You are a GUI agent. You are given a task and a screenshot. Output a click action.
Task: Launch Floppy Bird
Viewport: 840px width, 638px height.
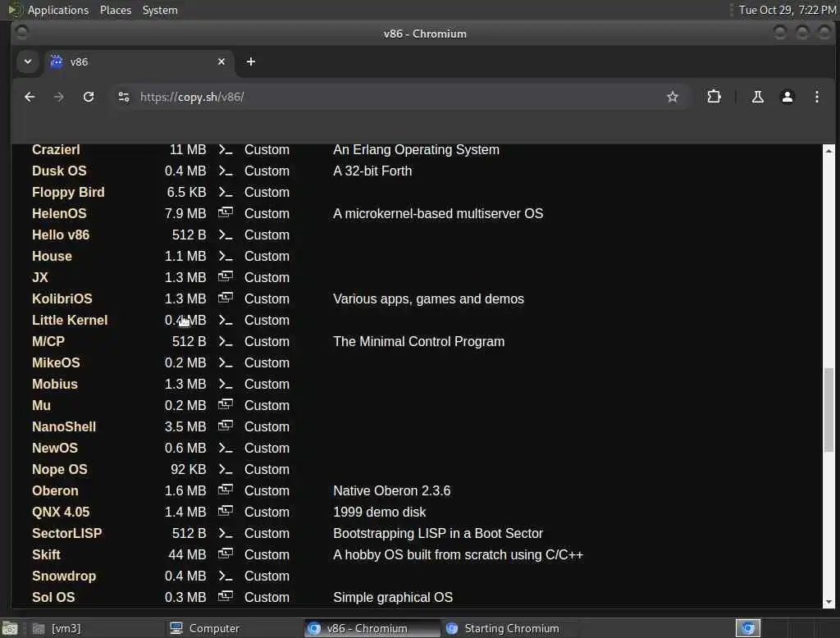68,193
